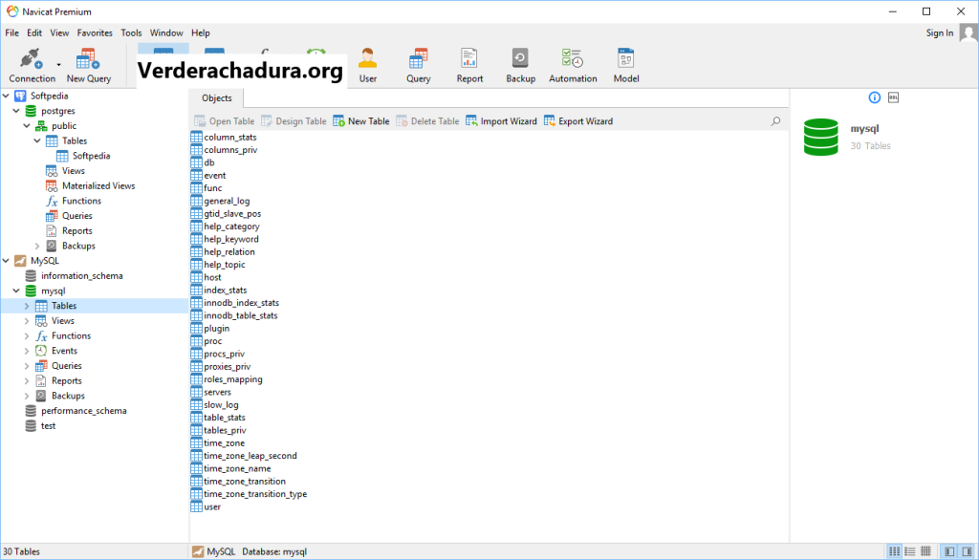
Task: Click the user avatar icon beside Sign In
Action: 968,32
